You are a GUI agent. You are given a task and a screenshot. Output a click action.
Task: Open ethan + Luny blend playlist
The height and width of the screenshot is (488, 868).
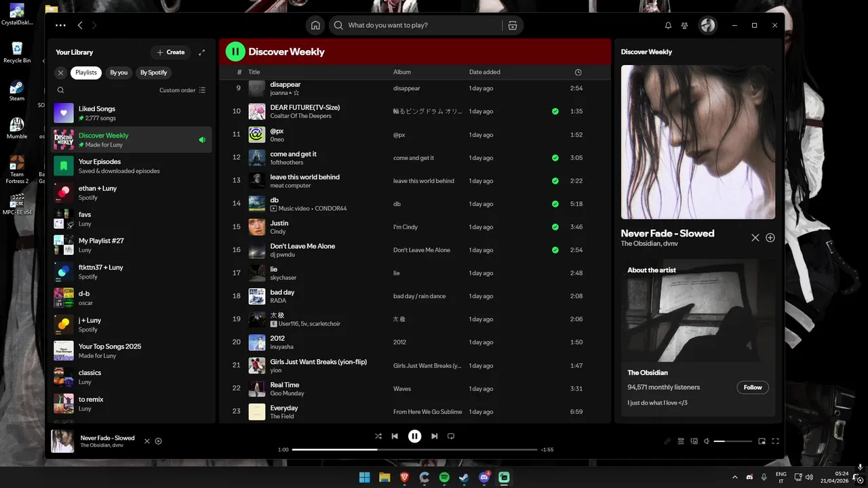[x=132, y=192]
